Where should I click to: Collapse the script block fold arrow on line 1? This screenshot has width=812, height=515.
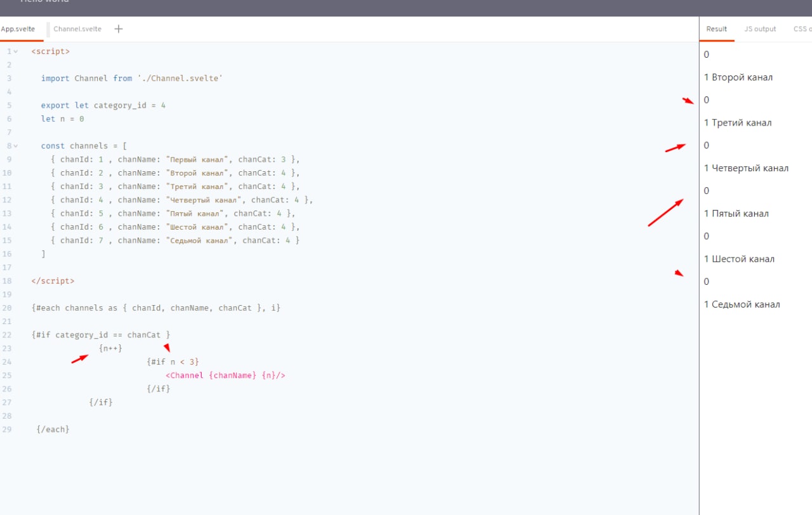(x=16, y=51)
